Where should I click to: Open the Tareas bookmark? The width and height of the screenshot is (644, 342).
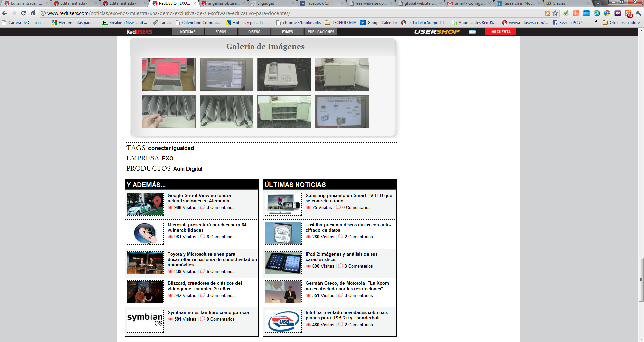[162, 23]
